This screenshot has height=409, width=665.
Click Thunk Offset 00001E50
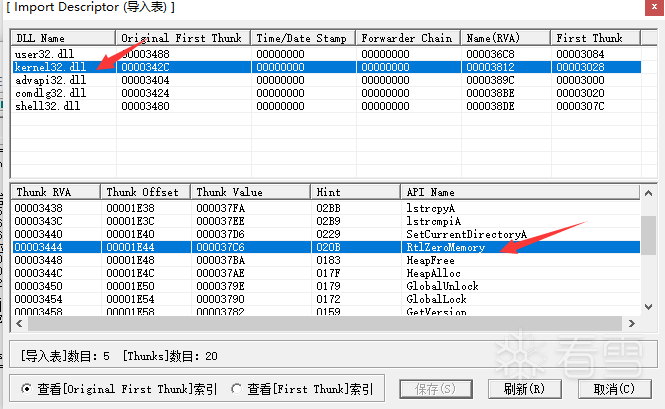(x=131, y=286)
